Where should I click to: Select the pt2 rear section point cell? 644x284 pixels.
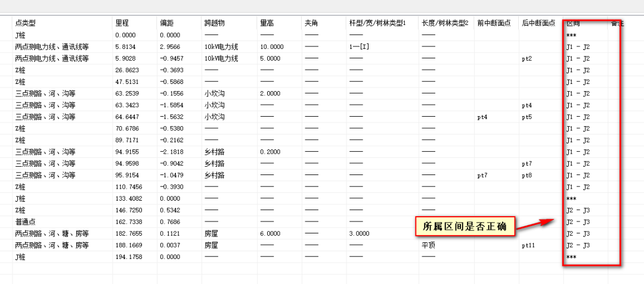click(x=527, y=59)
